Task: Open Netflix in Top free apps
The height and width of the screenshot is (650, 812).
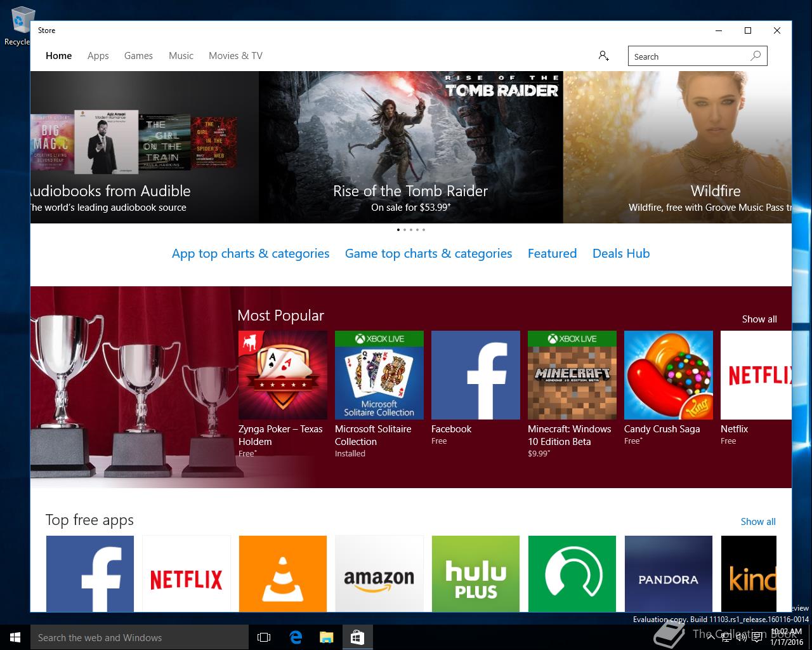Action: click(x=187, y=574)
